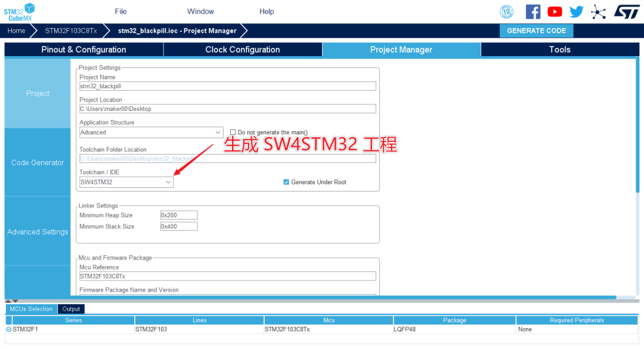Toggle 'Do not generate the main()' checkbox
644x349 pixels.
(233, 132)
